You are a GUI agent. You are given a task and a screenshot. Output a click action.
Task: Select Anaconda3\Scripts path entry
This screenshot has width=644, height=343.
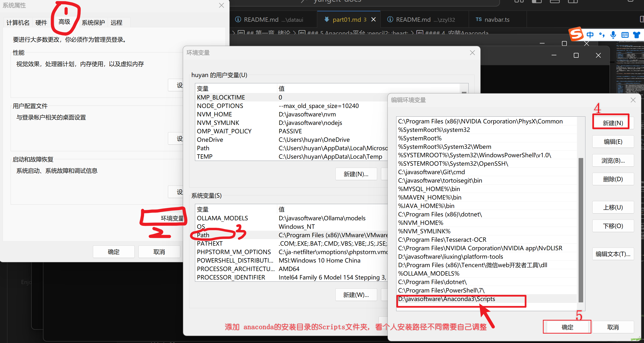pos(446,299)
